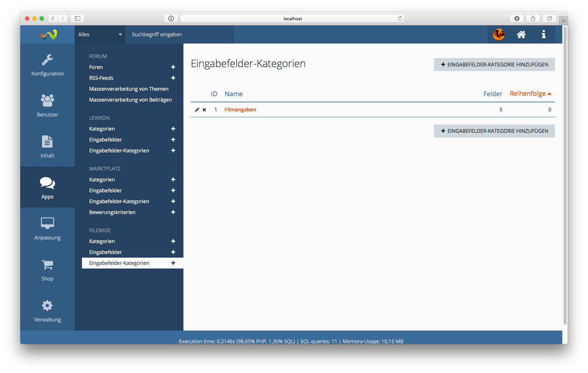Add new Bewertungskriterien via plus icon
This screenshot has height=373, width=588.
pyautogui.click(x=173, y=212)
